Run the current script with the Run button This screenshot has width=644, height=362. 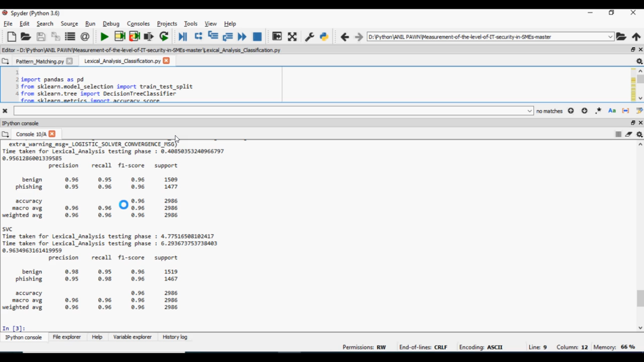pos(104,36)
